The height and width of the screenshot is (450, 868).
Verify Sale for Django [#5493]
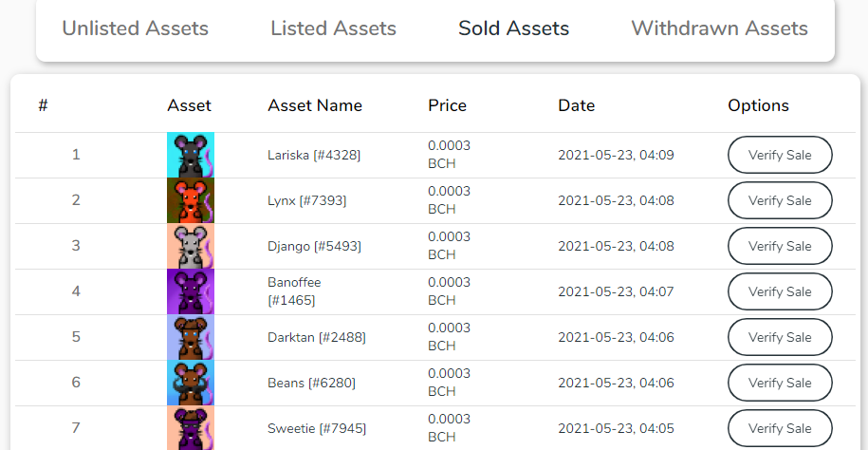click(x=780, y=246)
